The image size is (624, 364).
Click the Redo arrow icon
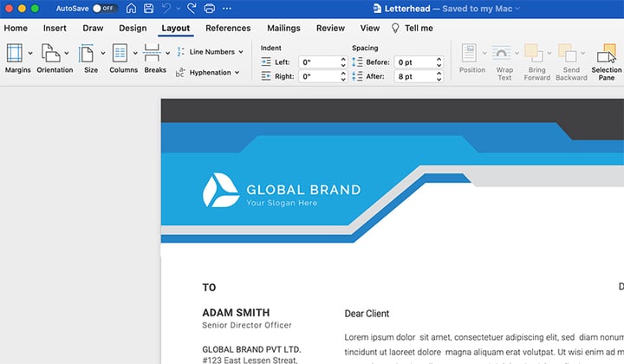tap(192, 9)
